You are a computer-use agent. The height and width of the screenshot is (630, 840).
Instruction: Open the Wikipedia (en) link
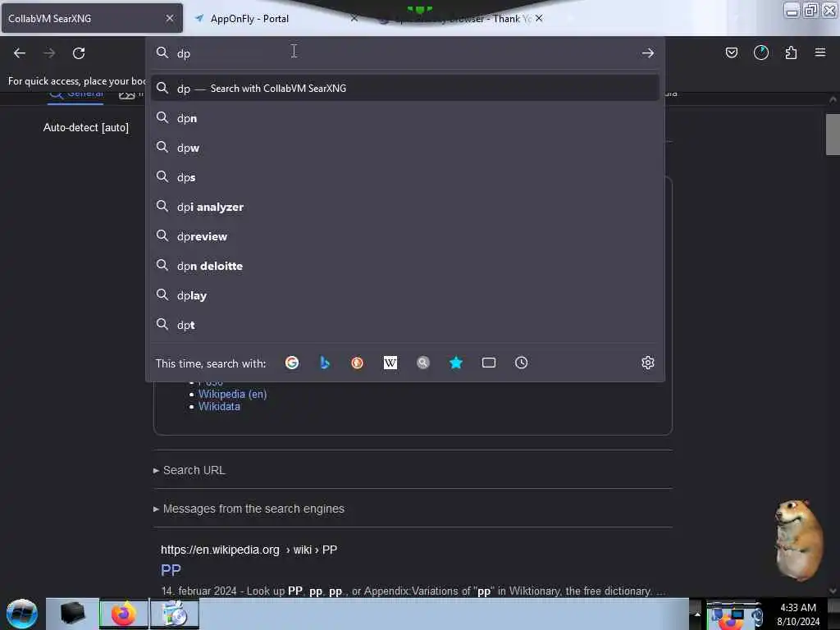232,394
